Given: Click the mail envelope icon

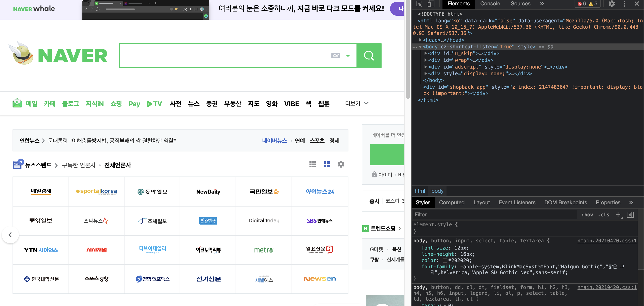Looking at the screenshot, I should 17,103.
